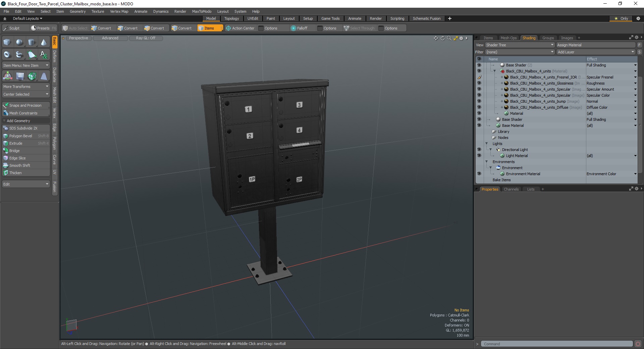
Task: Click the Ray GL: Off button
Action: tap(146, 38)
